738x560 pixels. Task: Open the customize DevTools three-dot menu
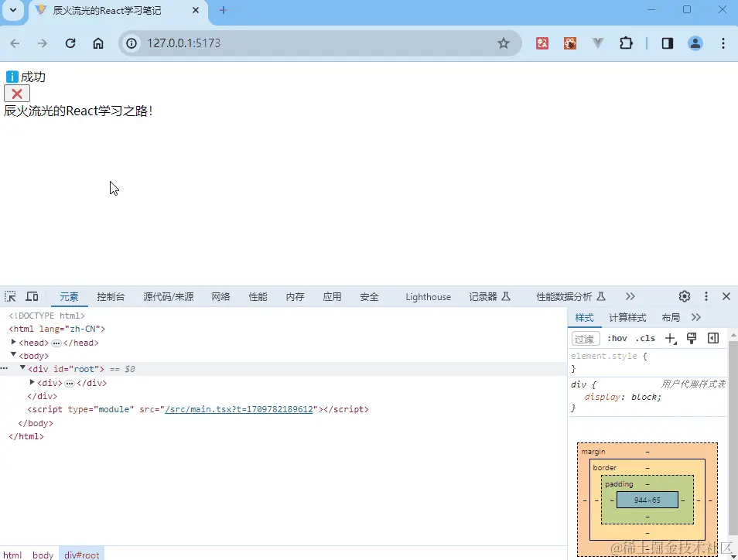tap(706, 296)
